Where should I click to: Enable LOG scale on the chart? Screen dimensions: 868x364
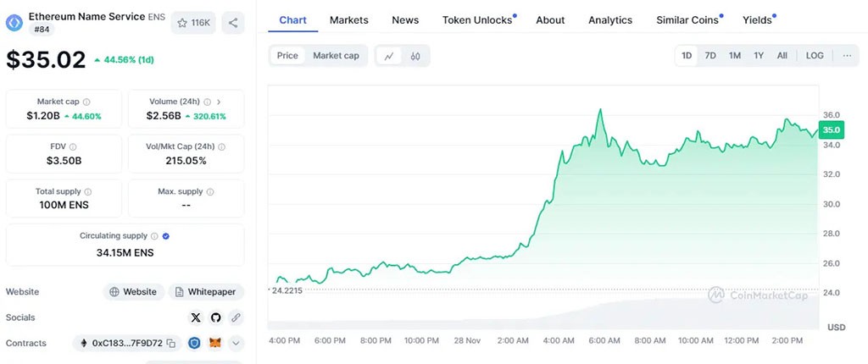pyautogui.click(x=815, y=56)
